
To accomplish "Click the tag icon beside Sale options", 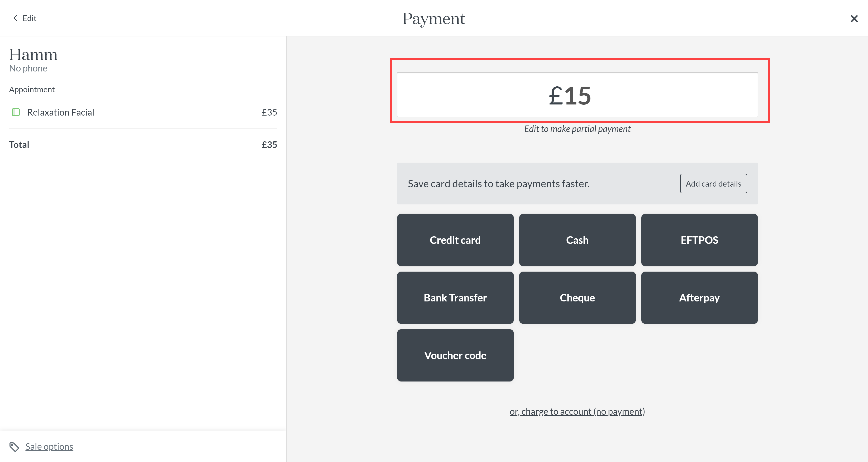I will pyautogui.click(x=14, y=447).
